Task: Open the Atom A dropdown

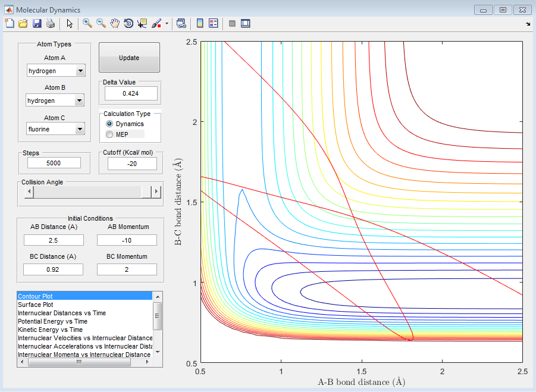Action: coord(80,71)
